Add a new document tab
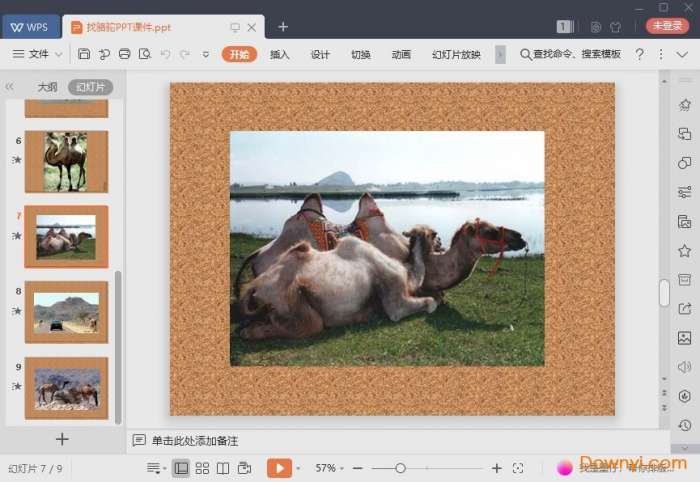The image size is (700, 482). coord(283,27)
